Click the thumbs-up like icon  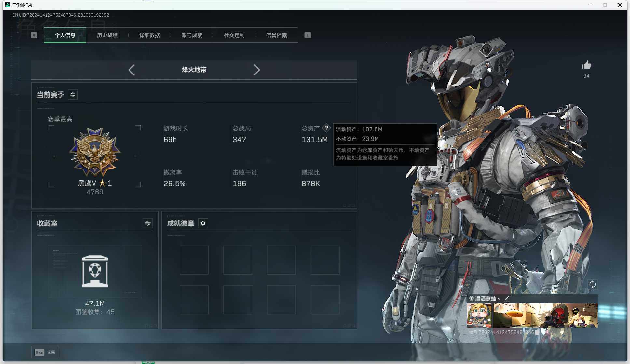pos(586,65)
